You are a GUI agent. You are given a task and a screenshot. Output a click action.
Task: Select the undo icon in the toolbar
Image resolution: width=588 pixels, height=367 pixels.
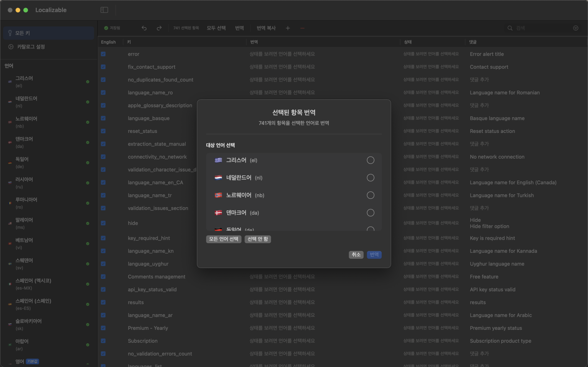click(144, 28)
